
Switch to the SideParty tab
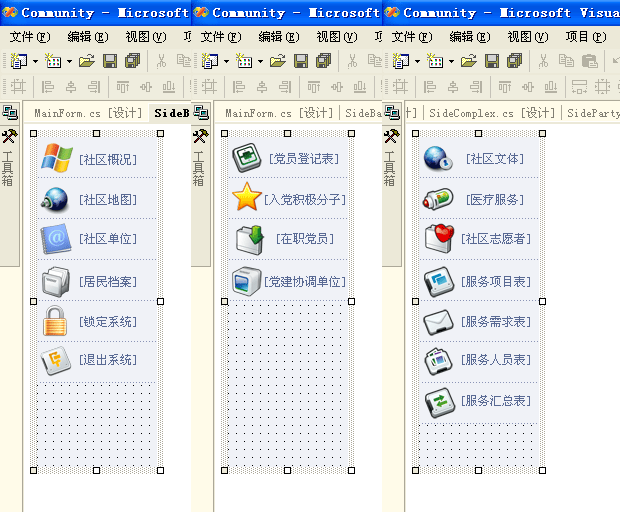point(593,113)
